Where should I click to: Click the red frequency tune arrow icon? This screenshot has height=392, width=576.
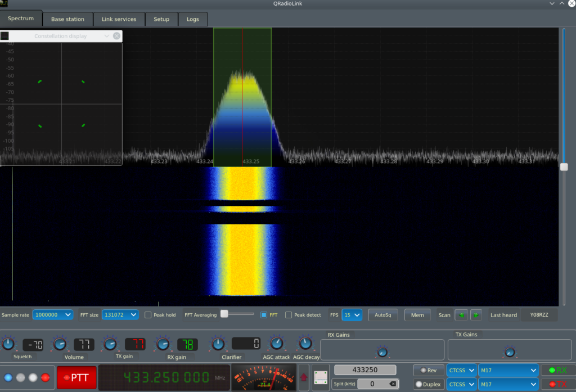304,377
